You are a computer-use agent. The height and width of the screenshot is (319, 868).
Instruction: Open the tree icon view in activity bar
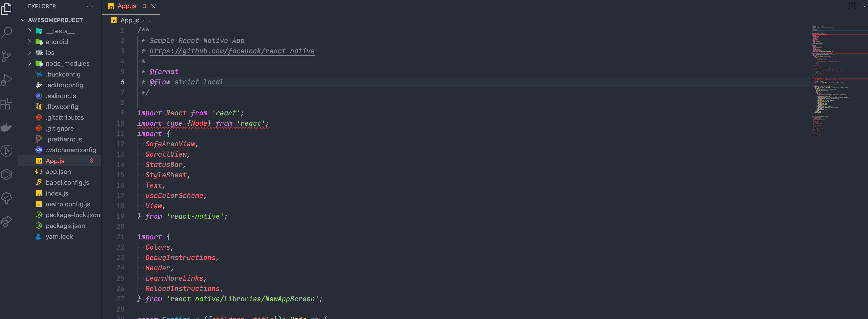click(x=6, y=198)
